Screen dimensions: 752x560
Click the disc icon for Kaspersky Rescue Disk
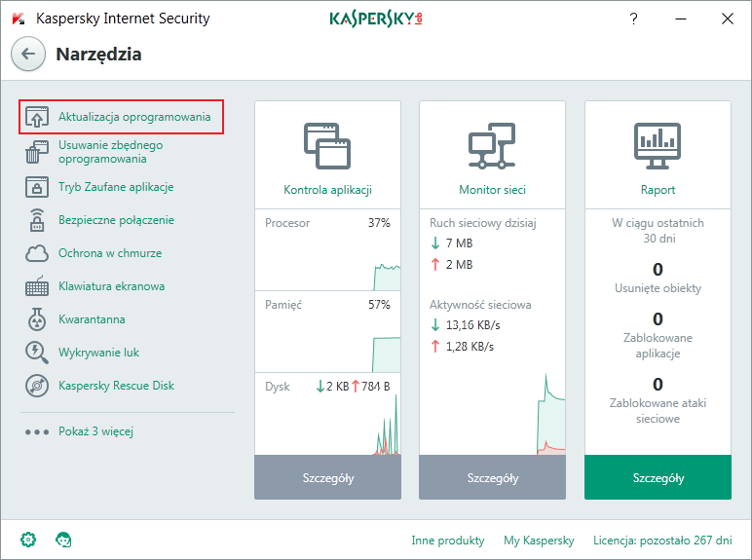coord(37,386)
